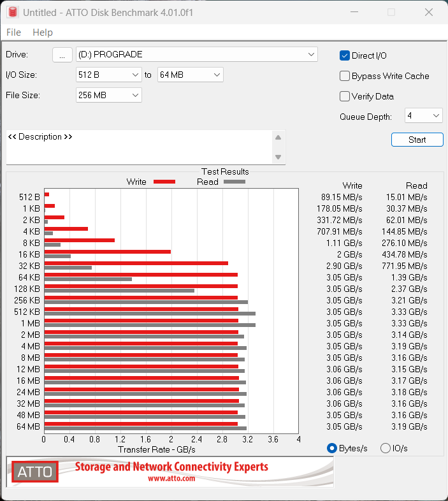The width and height of the screenshot is (448, 501).
Task: Select the Bytes/s radio button
Action: (x=331, y=448)
